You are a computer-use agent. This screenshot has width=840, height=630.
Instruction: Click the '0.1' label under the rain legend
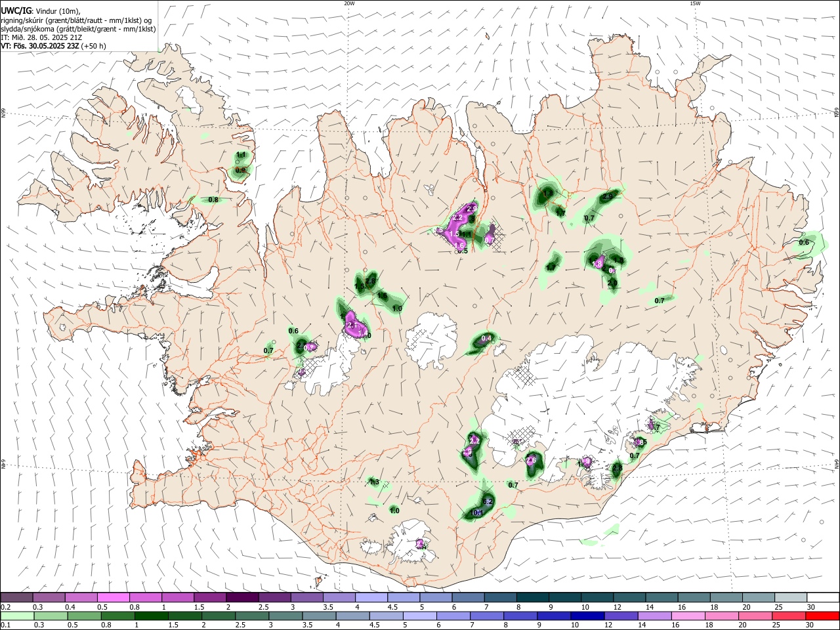coord(5,625)
